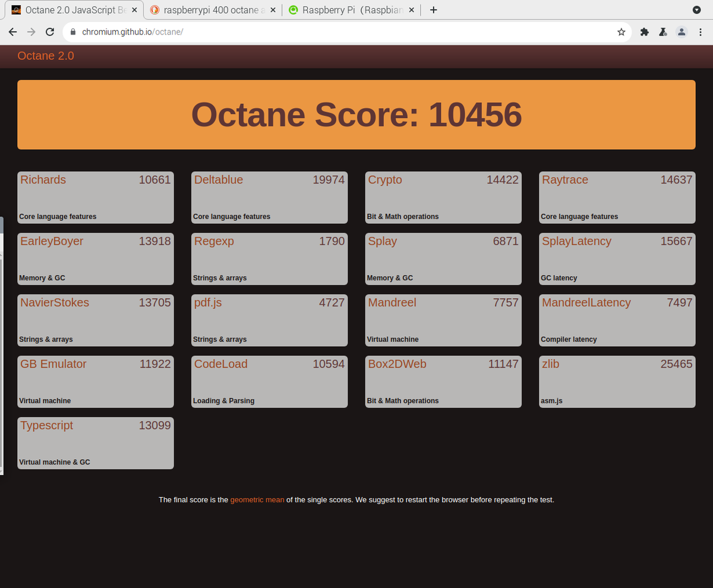Select the Deltablue score 19974
The width and height of the screenshot is (713, 588).
[x=329, y=179]
